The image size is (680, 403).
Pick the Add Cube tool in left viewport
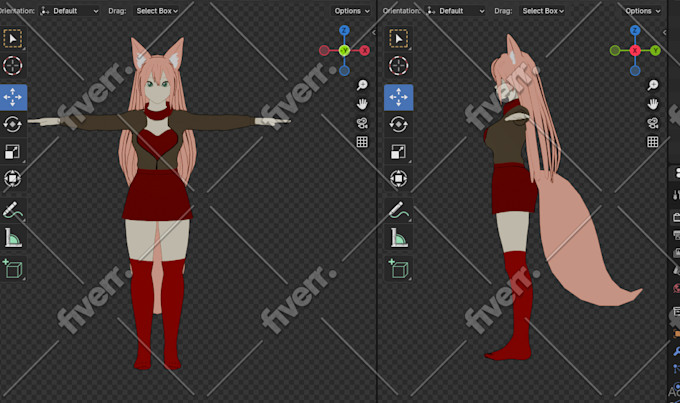(x=13, y=269)
